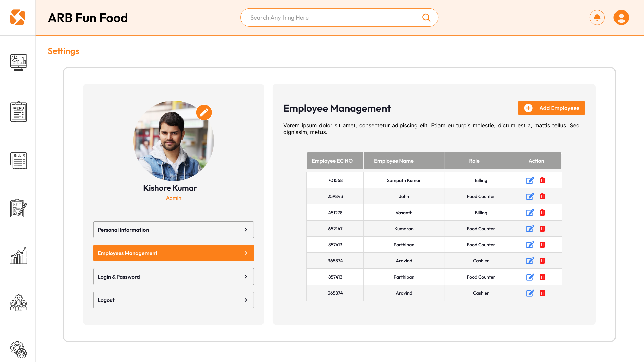
Task: Open the dashboard analytics sidebar icon
Action: coord(18,62)
